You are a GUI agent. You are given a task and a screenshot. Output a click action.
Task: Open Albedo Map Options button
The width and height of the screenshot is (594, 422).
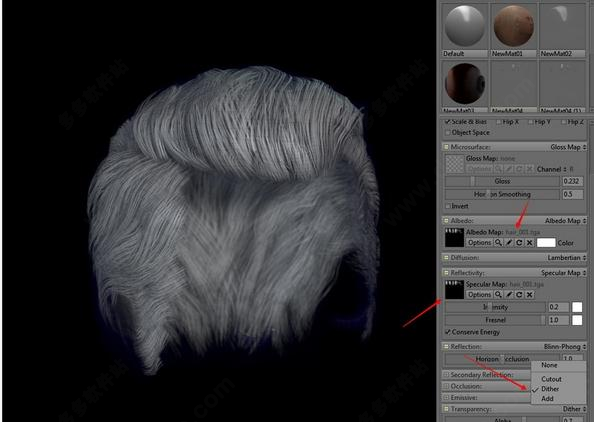(x=479, y=242)
